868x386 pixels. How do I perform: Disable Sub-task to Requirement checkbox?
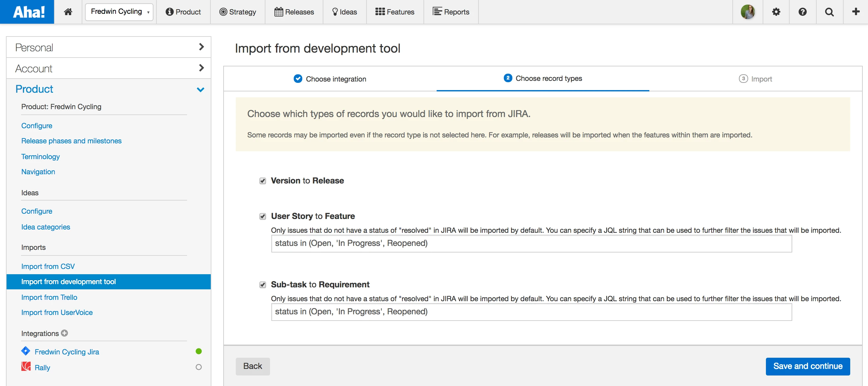[263, 285]
